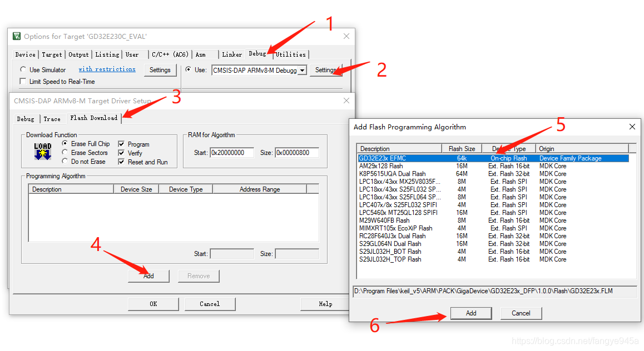Image resolution: width=644 pixels, height=351 pixels.
Task: Open the Target tab
Action: tap(52, 54)
